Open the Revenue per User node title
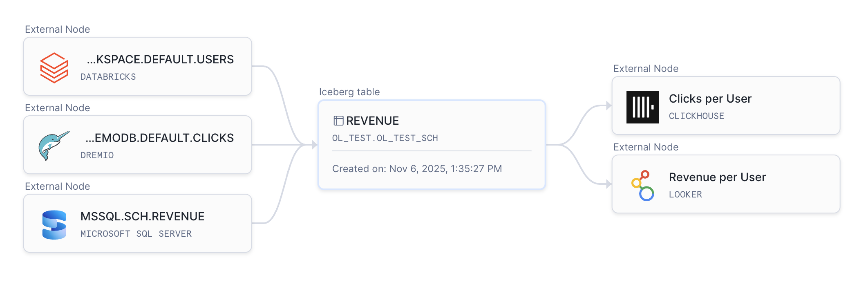868x296 pixels. pyautogui.click(x=717, y=177)
